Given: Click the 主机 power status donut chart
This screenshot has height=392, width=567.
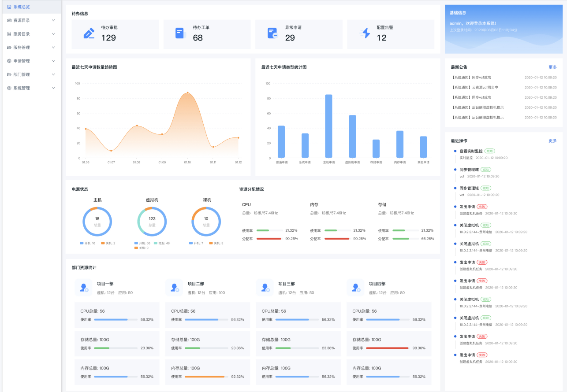Looking at the screenshot, I should click(x=97, y=222).
